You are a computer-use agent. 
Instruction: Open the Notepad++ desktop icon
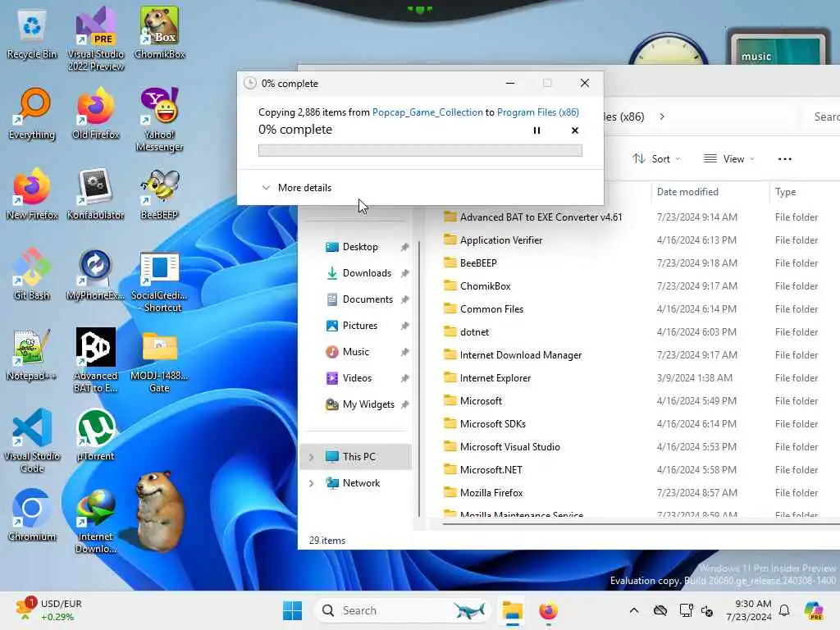click(32, 354)
